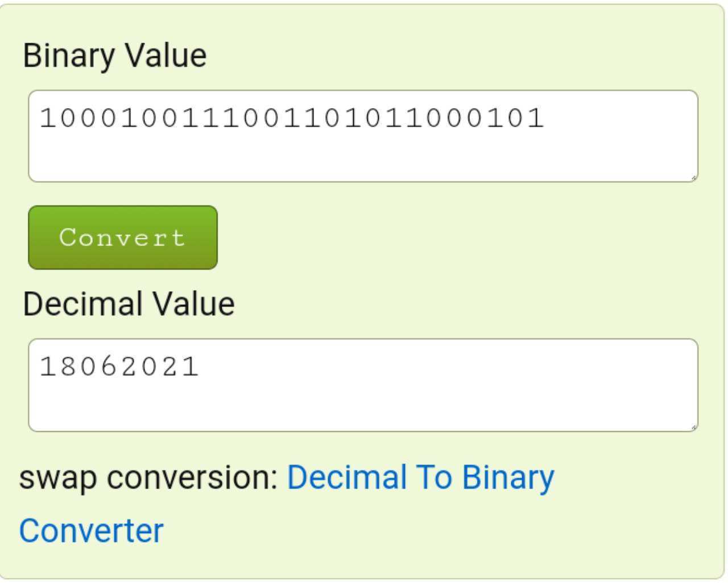Grab the Binary Value textarea resize handle
Image resolution: width=728 pixels, height=583 pixels.
[x=693, y=177]
